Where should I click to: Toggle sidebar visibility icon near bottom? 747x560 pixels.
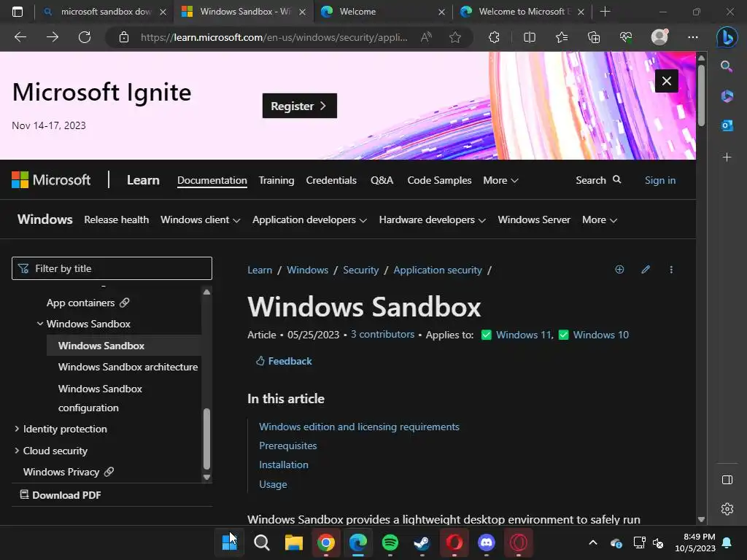pos(727,480)
